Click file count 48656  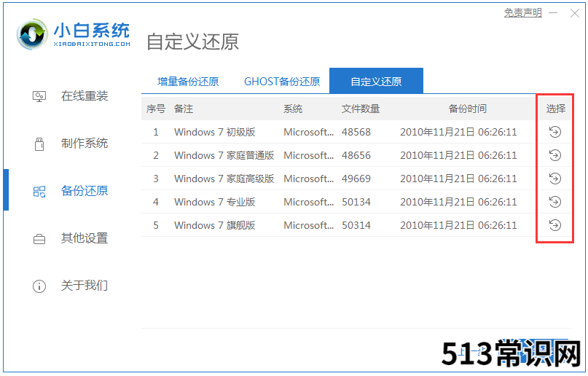coord(356,155)
